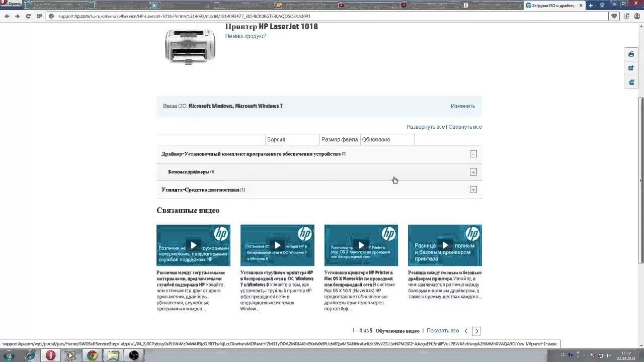644x362 pixels.
Task: Click 'Свернуть все' link
Action: (465, 127)
